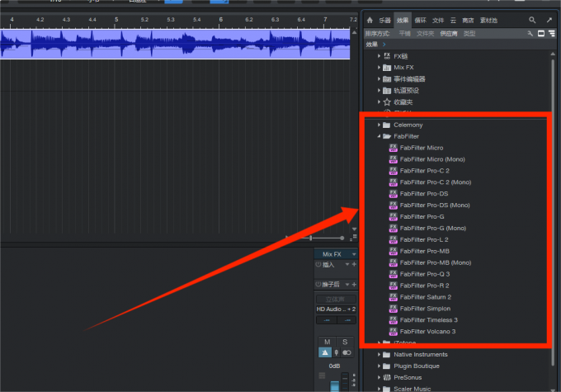Sort effects by 类型 type

click(469, 34)
